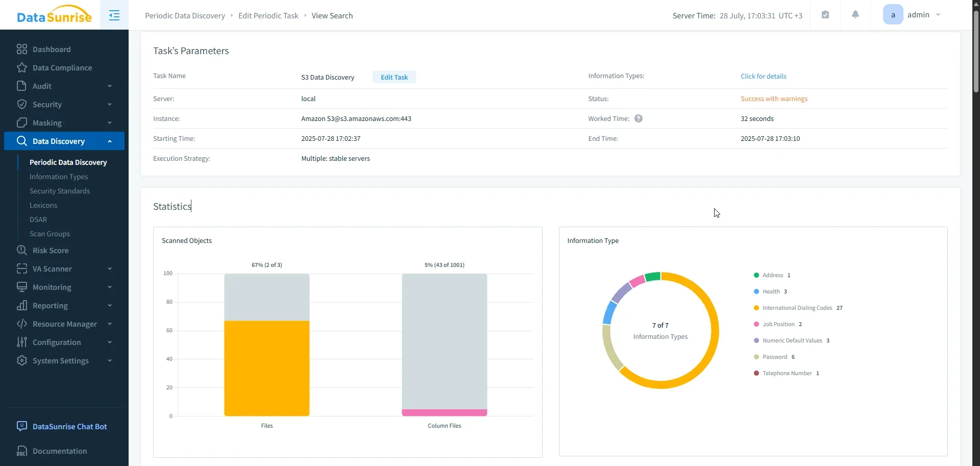Screen dimensions: 980x466
Task: Click the notifications bell icon
Action: [x=855, y=15]
